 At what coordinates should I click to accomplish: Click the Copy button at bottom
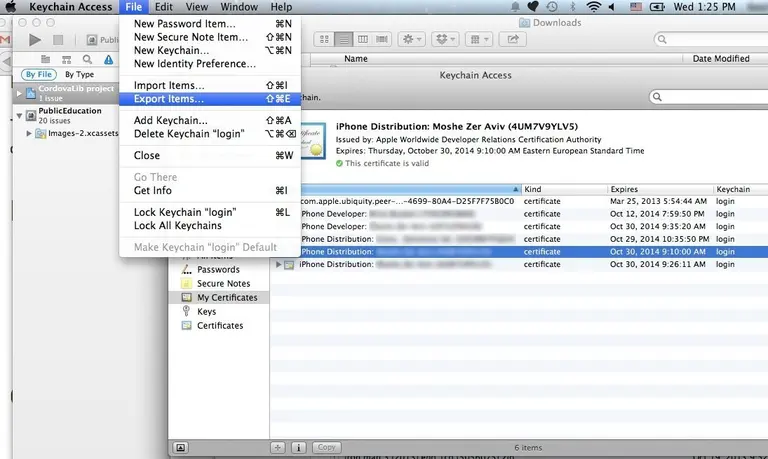click(x=327, y=447)
